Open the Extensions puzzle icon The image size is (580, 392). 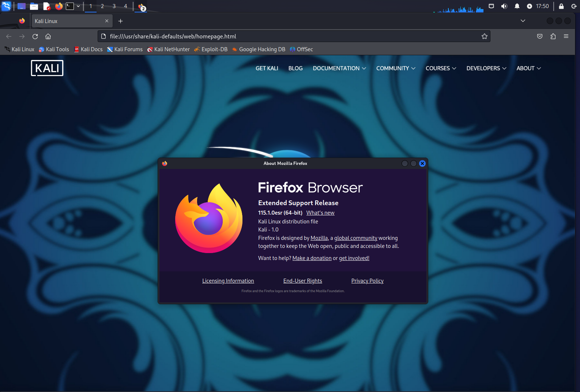click(553, 36)
